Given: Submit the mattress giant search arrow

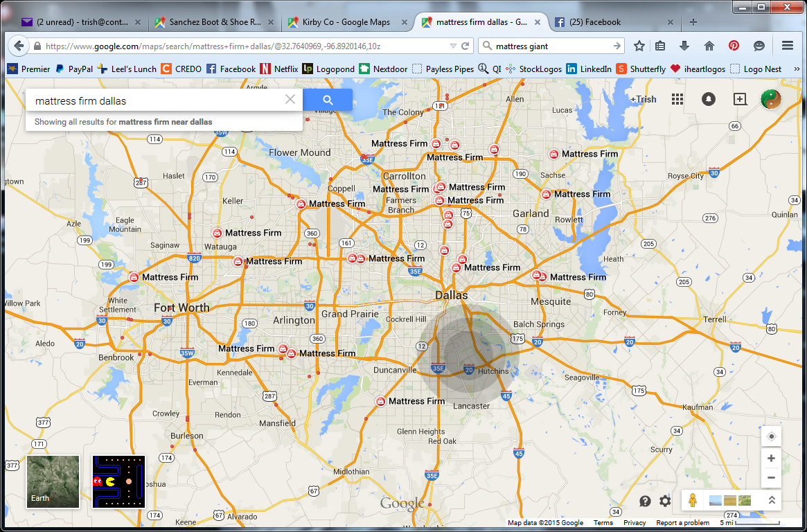Looking at the screenshot, I should (x=617, y=46).
